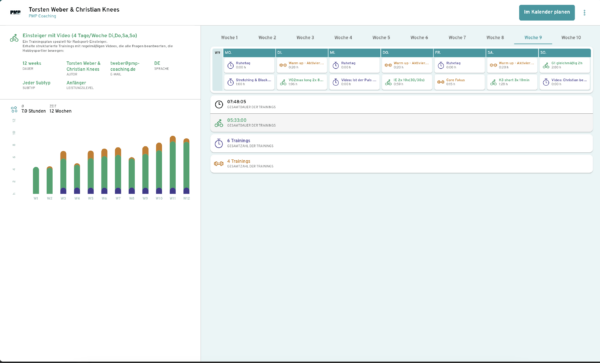The image size is (600, 363).
Task: Click the Core Fokus dumbbell icon
Action: tap(441, 82)
